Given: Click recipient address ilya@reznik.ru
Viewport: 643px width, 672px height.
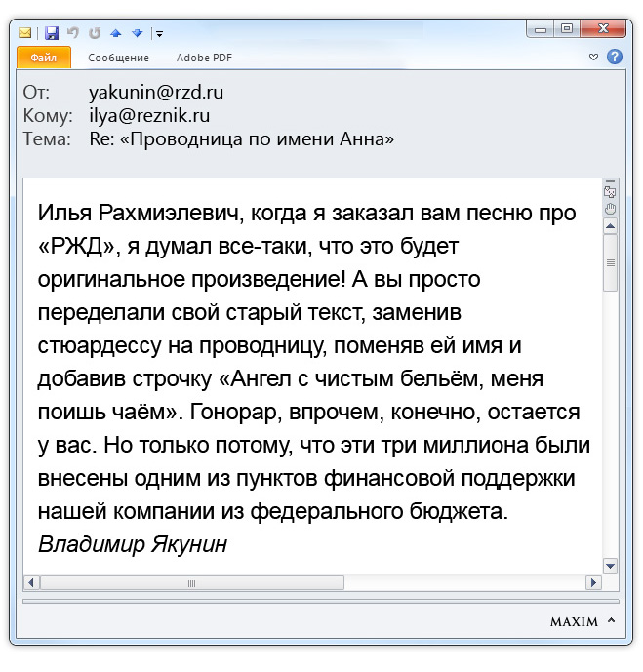Looking at the screenshot, I should (149, 115).
